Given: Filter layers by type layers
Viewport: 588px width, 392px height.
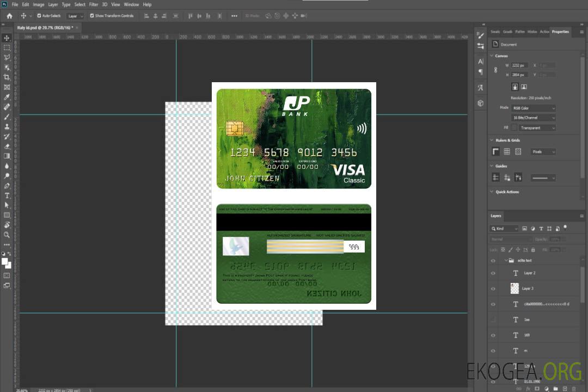Looking at the screenshot, I should coord(541,229).
